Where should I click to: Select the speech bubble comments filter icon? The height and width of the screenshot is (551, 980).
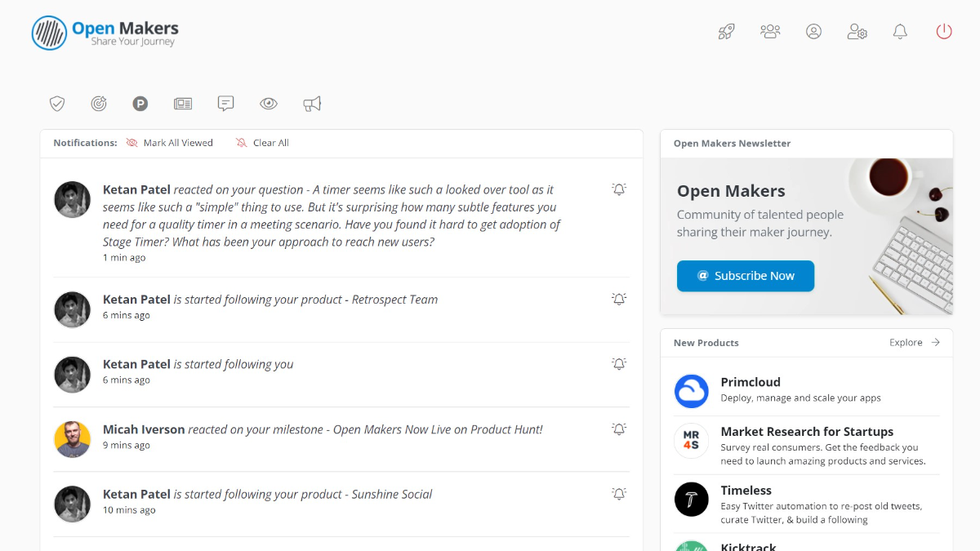226,104
